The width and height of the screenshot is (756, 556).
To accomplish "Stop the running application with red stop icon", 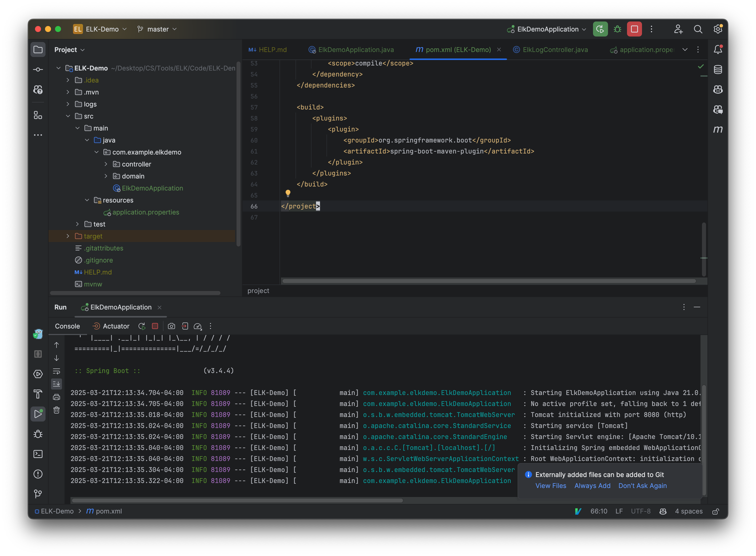I will point(155,326).
